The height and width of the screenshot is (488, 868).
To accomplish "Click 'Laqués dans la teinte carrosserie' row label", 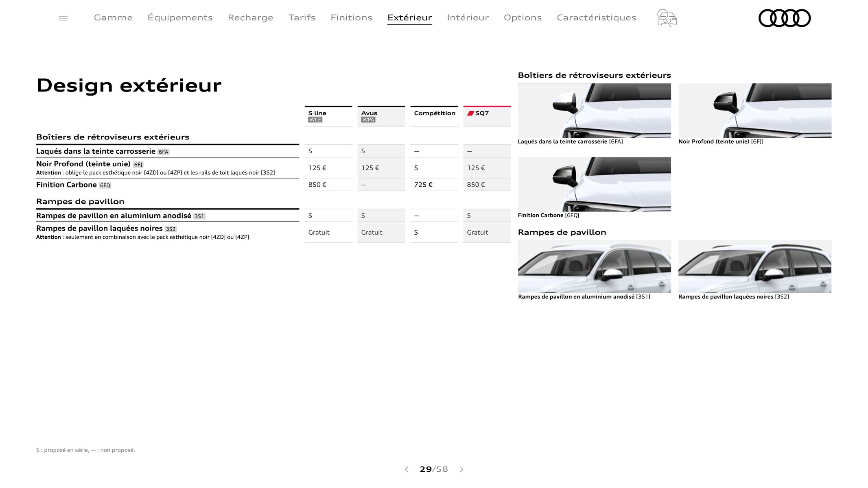I will [x=96, y=151].
